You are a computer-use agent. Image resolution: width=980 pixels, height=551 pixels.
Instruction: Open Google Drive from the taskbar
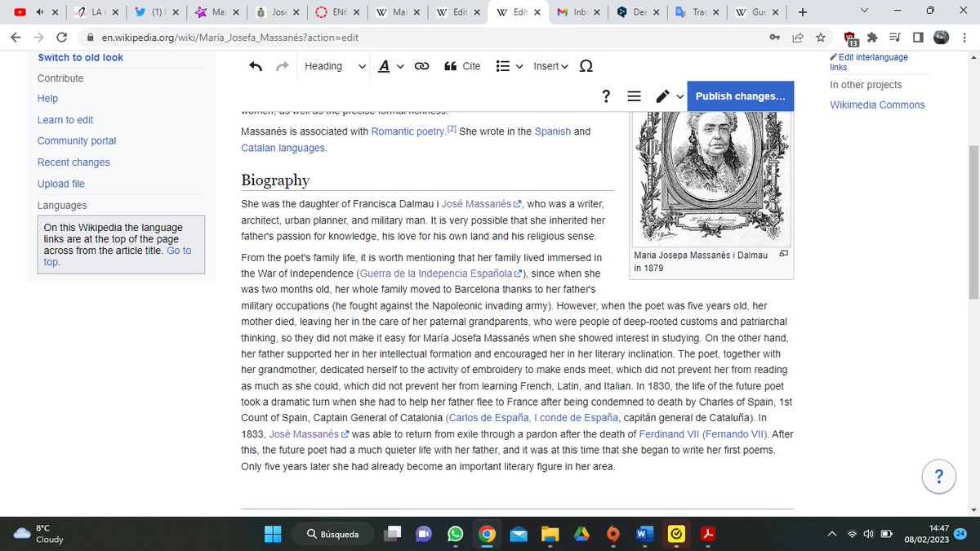[x=581, y=534]
